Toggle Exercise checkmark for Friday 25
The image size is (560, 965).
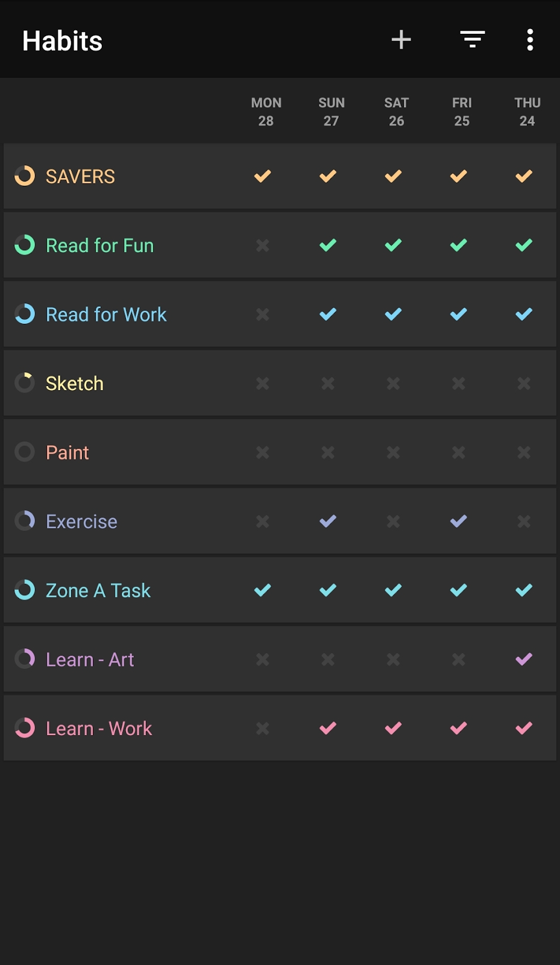[x=459, y=521]
